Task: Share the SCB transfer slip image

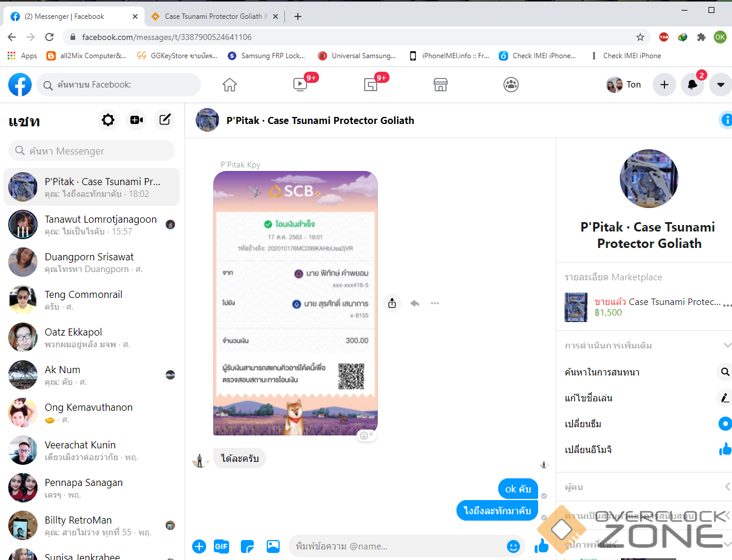Action: tap(392, 303)
